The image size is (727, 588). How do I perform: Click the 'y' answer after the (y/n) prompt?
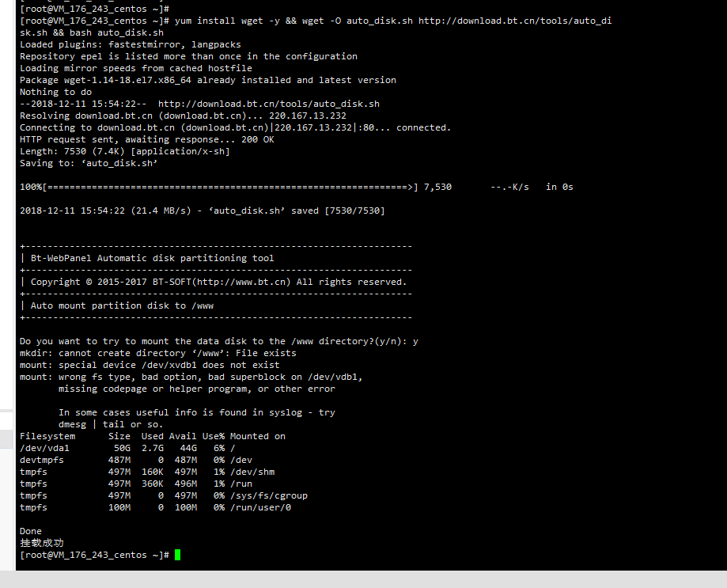415,342
